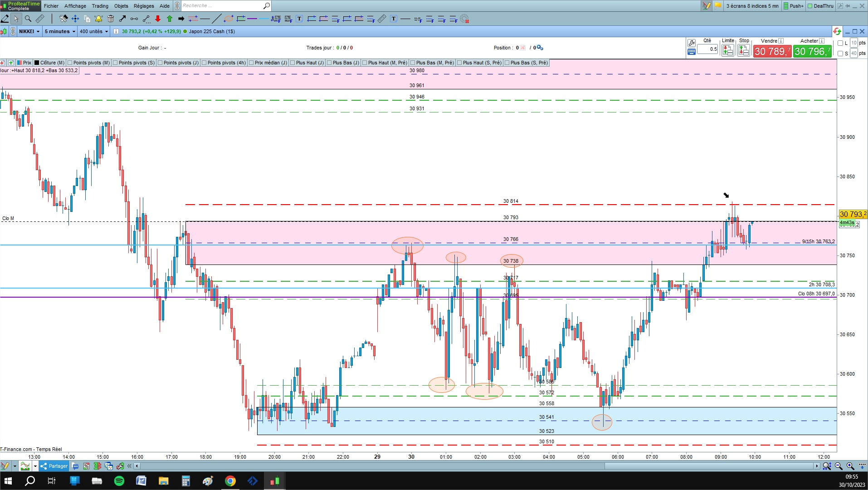Viewport: 868px width, 490px height.
Task: Click the Qté quantity input field
Action: point(707,49)
